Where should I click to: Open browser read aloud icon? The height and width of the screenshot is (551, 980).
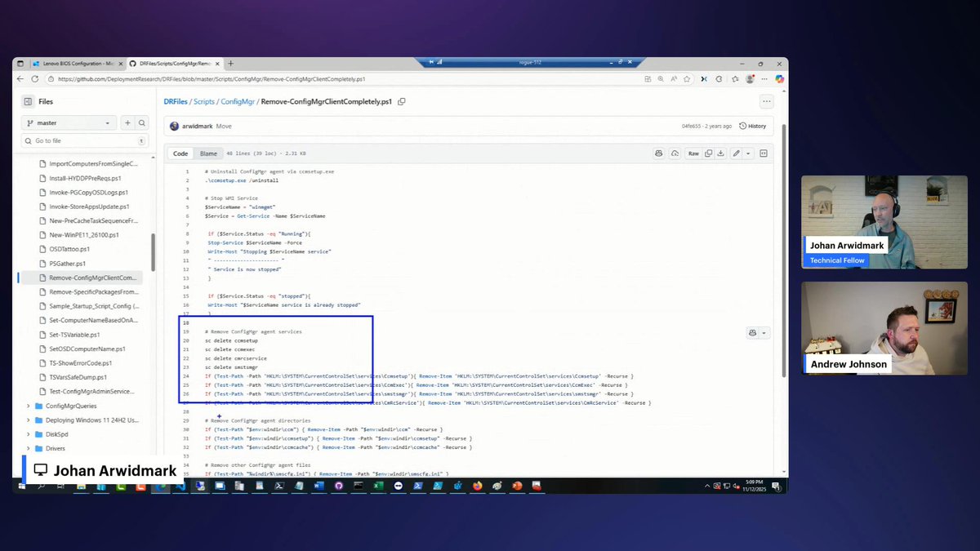point(674,79)
